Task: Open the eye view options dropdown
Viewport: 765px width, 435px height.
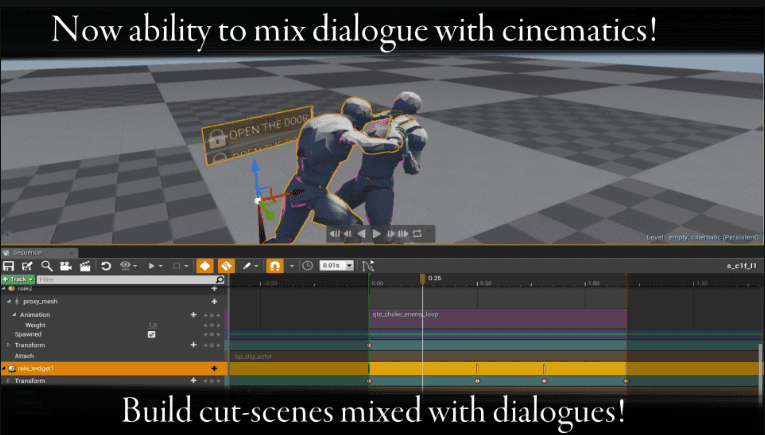Action: 128,266
